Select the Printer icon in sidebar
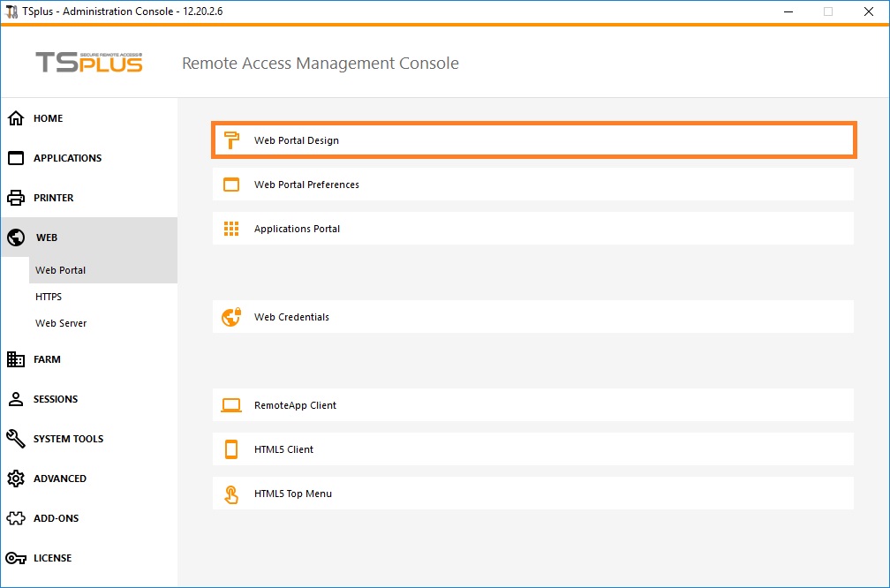The width and height of the screenshot is (890, 588). tap(16, 198)
